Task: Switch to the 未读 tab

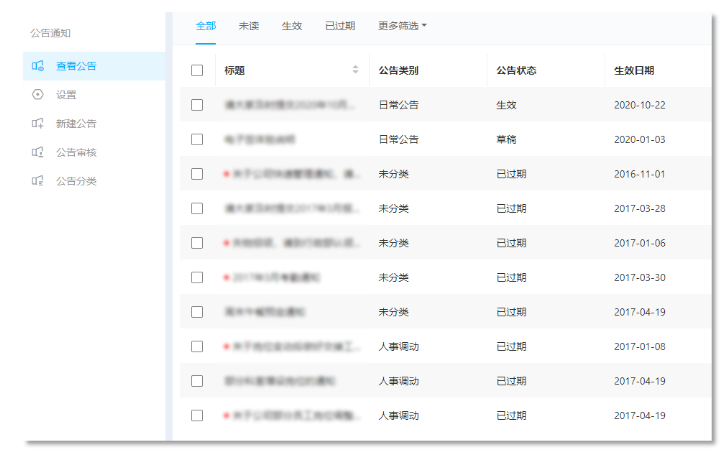Action: click(249, 25)
